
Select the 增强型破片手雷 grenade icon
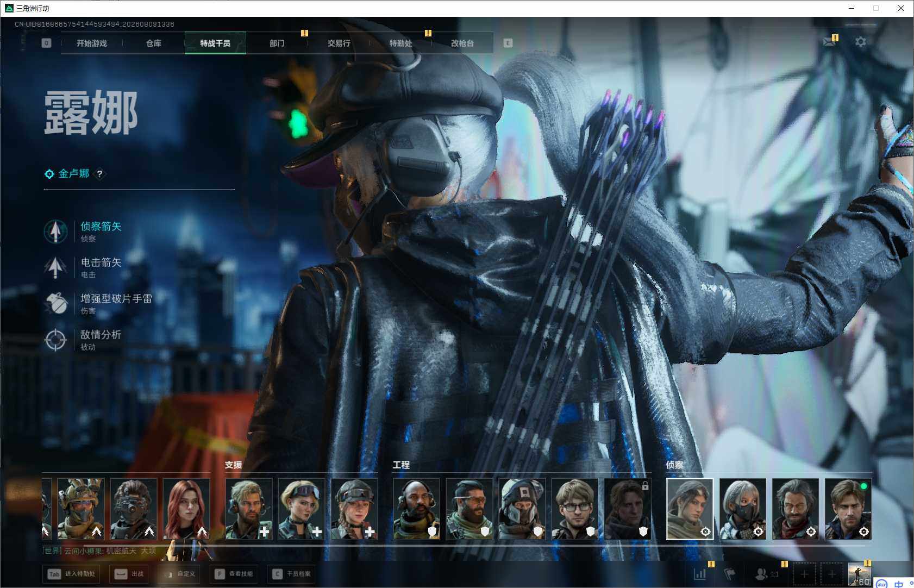tap(55, 304)
